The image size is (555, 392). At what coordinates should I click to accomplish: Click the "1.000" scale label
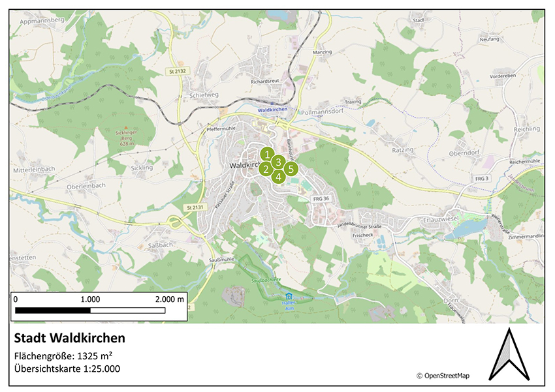90,299
